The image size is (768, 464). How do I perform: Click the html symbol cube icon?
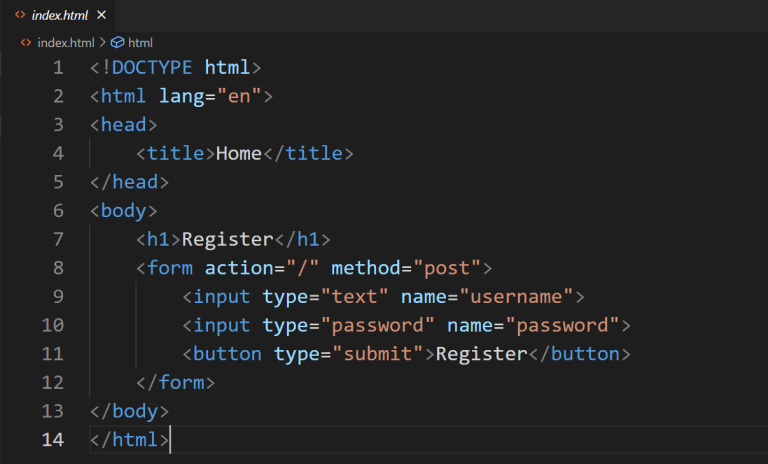click(118, 43)
